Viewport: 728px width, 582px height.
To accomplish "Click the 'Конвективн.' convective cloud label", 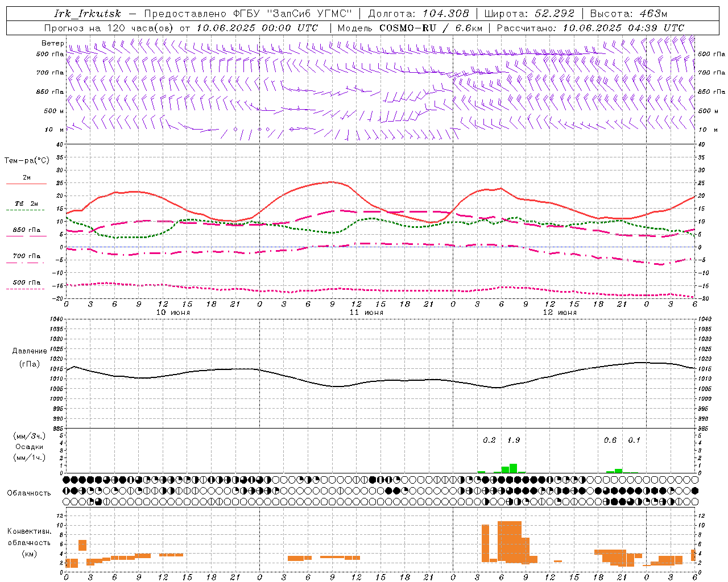I will (29, 531).
